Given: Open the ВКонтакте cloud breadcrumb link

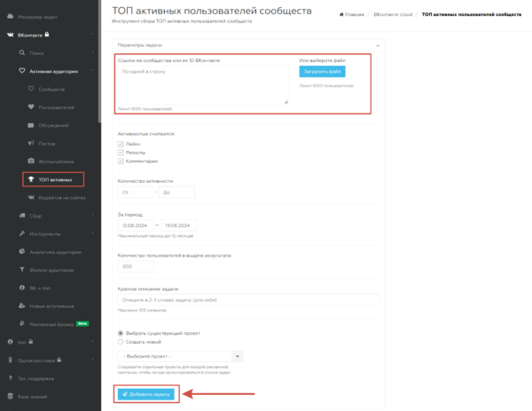Looking at the screenshot, I should pyautogui.click(x=393, y=14).
